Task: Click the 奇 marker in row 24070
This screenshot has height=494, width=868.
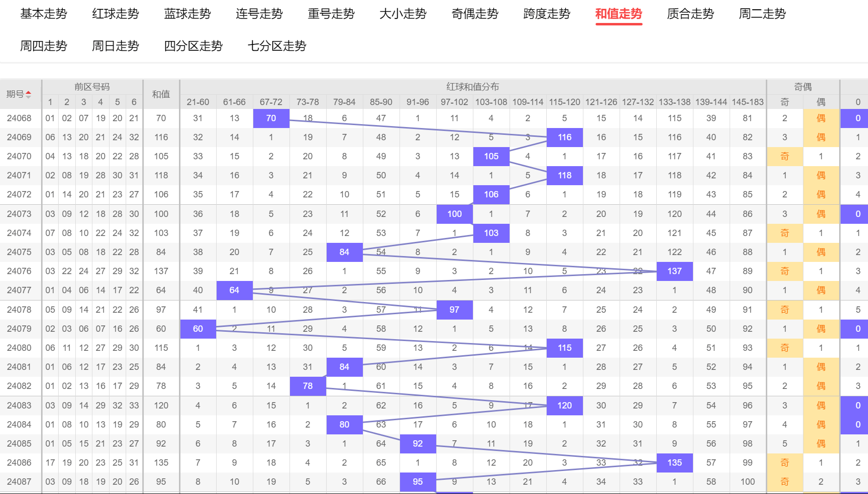Action: coord(784,156)
